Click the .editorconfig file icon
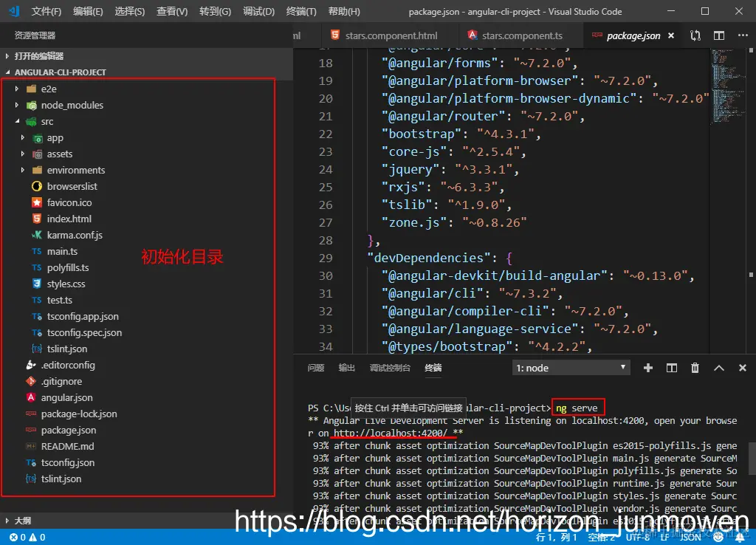756x545 pixels. (x=31, y=365)
